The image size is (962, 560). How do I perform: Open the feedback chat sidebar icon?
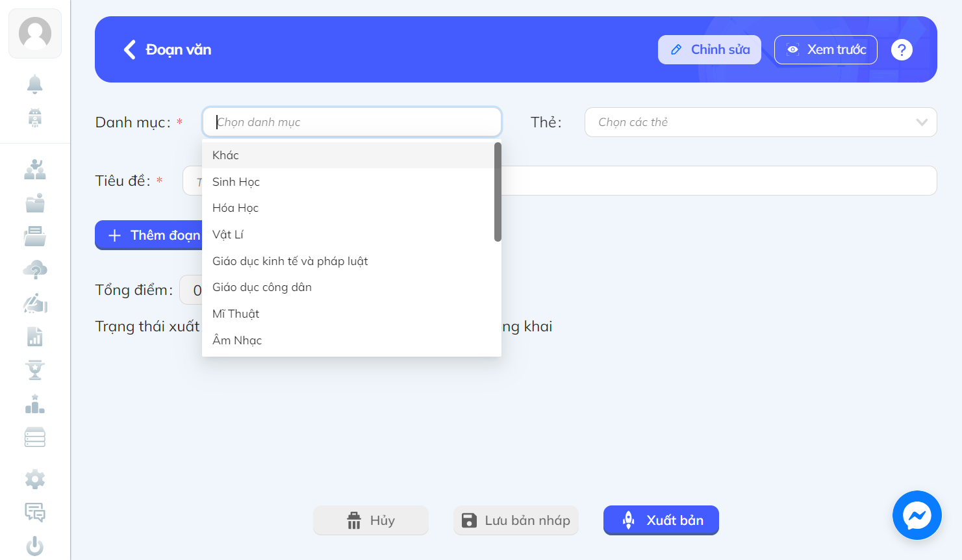(35, 513)
